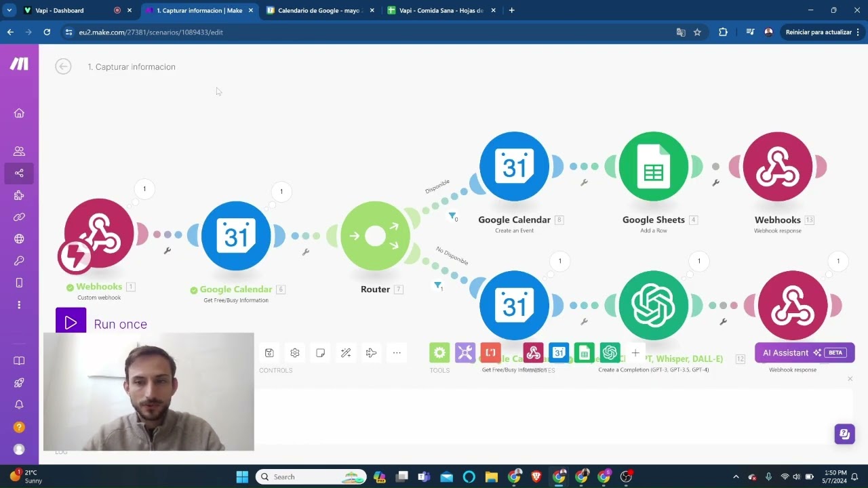Bookmark this page with the star icon
Viewport: 868px width, 488px height.
coord(697,32)
